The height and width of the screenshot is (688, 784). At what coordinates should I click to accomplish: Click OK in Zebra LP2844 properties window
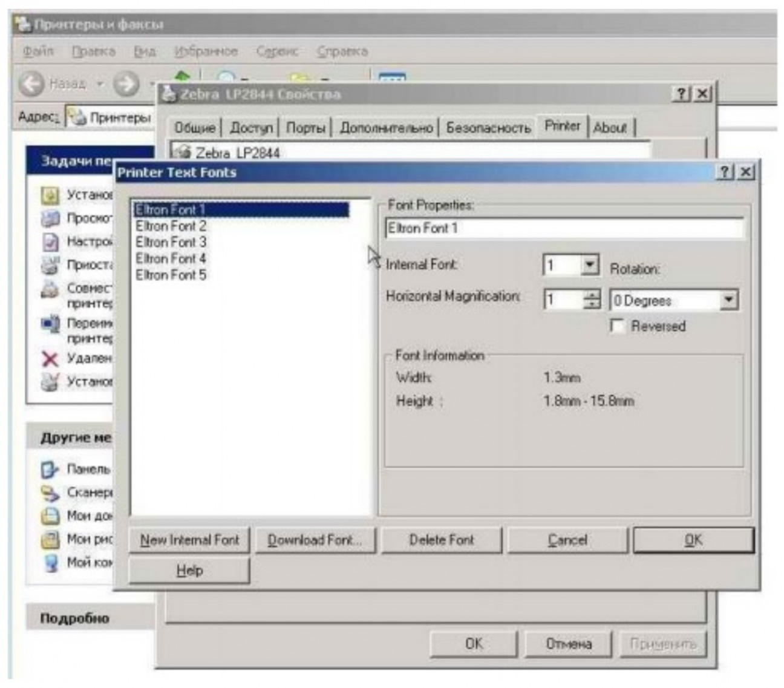click(x=474, y=643)
